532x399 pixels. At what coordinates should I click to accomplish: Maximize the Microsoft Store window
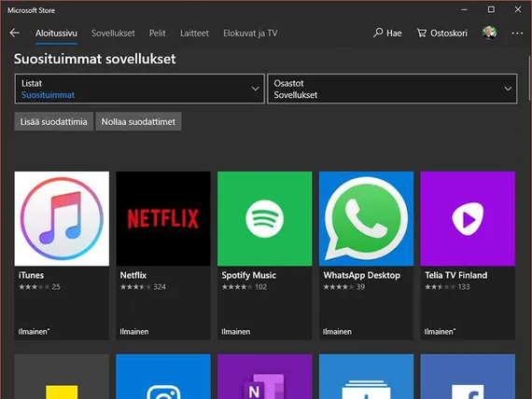[x=491, y=9]
